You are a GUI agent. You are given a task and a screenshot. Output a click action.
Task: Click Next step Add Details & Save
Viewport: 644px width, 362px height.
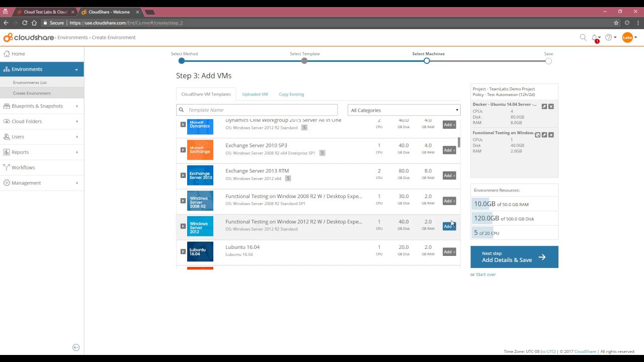514,257
